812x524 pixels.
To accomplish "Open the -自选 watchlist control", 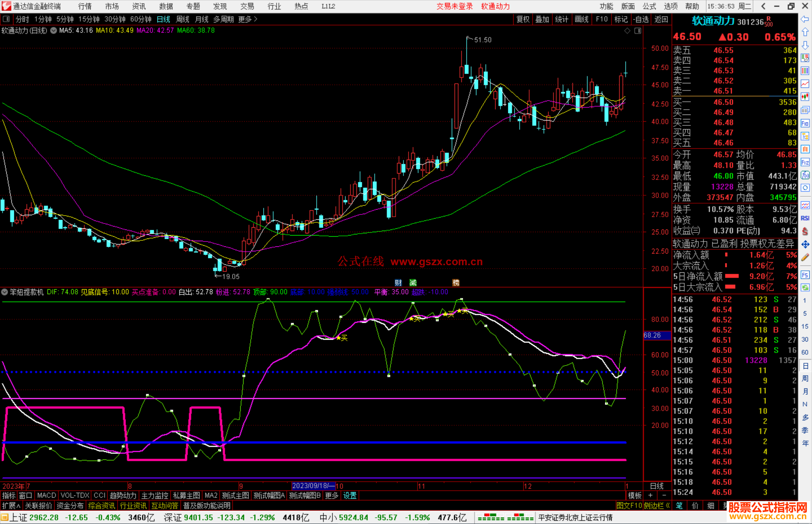I will pos(641,19).
